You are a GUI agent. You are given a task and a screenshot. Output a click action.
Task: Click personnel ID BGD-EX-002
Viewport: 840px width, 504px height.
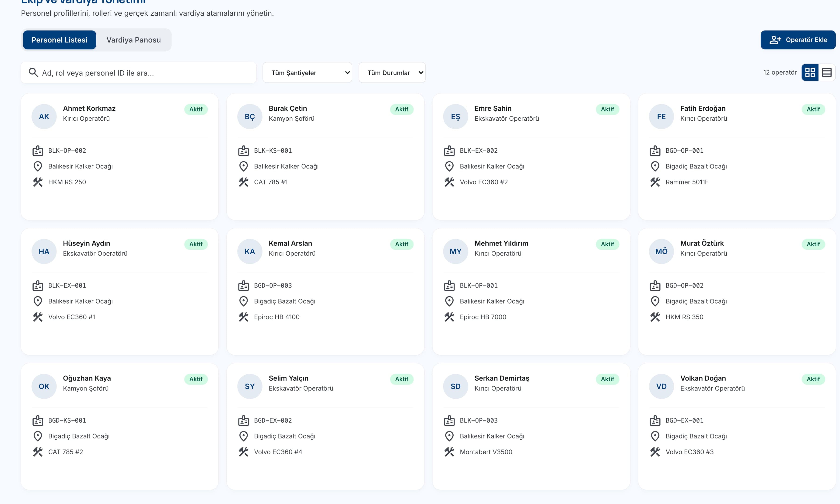273,420
